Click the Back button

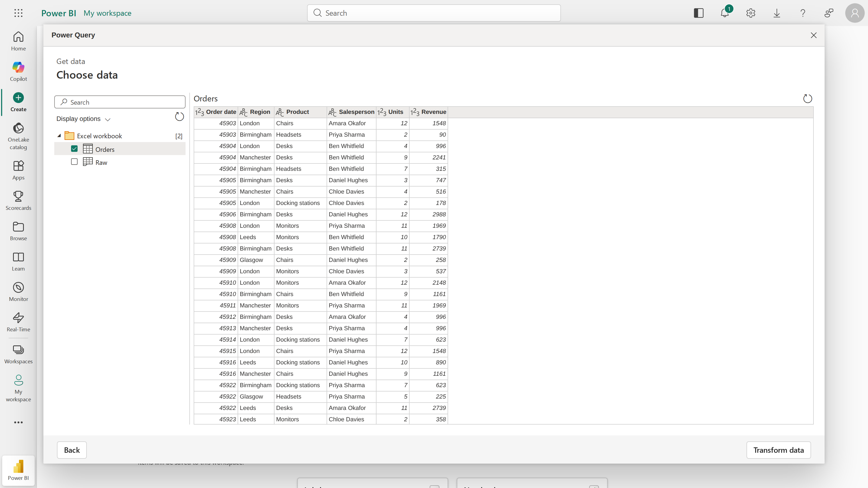click(x=72, y=450)
